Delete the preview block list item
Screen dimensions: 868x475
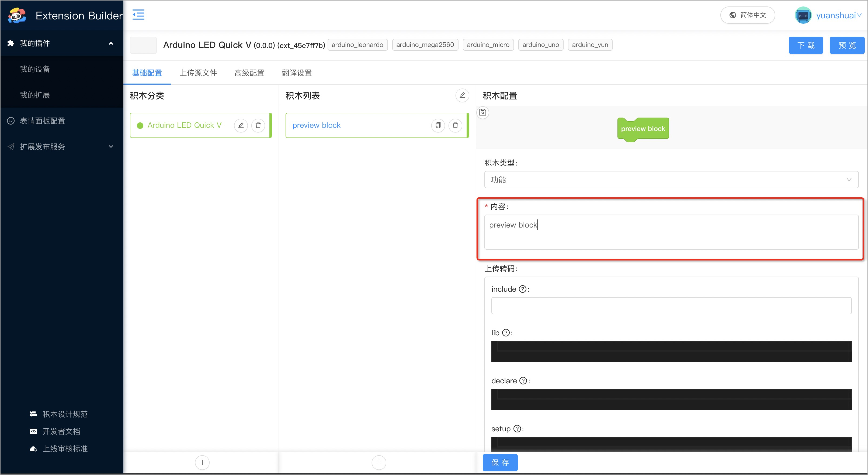(455, 125)
